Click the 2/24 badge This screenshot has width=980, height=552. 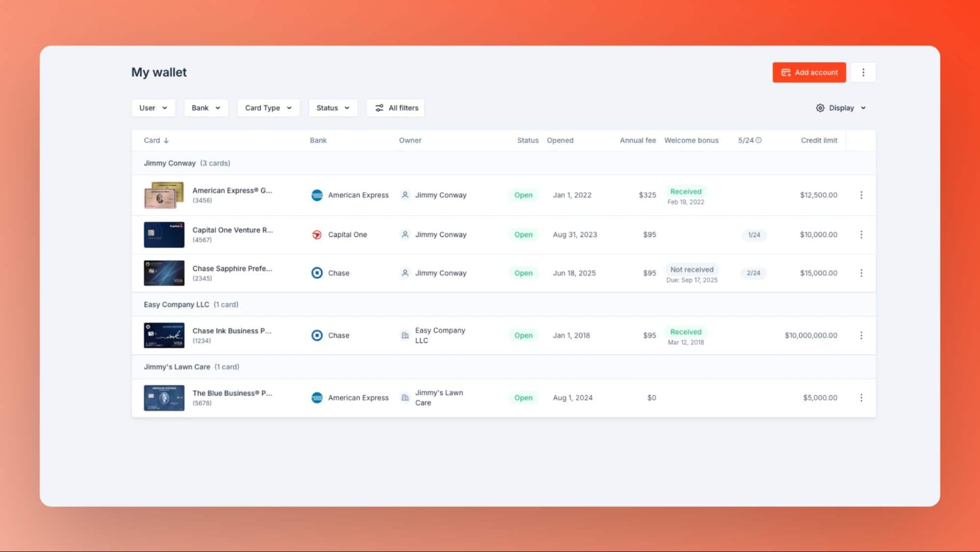[754, 273]
